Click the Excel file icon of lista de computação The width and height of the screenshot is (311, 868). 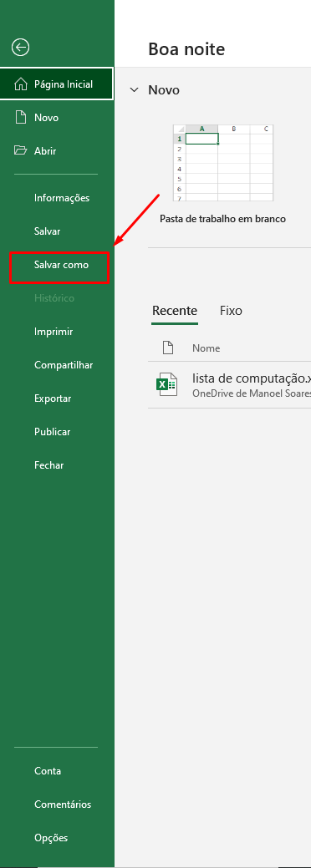(167, 383)
